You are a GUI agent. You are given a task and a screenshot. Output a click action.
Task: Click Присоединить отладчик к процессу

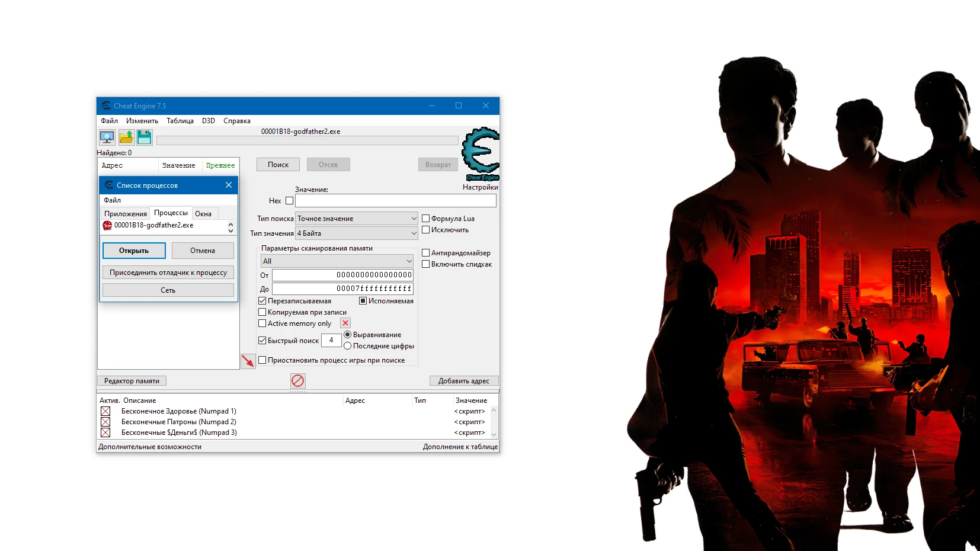[x=168, y=272]
